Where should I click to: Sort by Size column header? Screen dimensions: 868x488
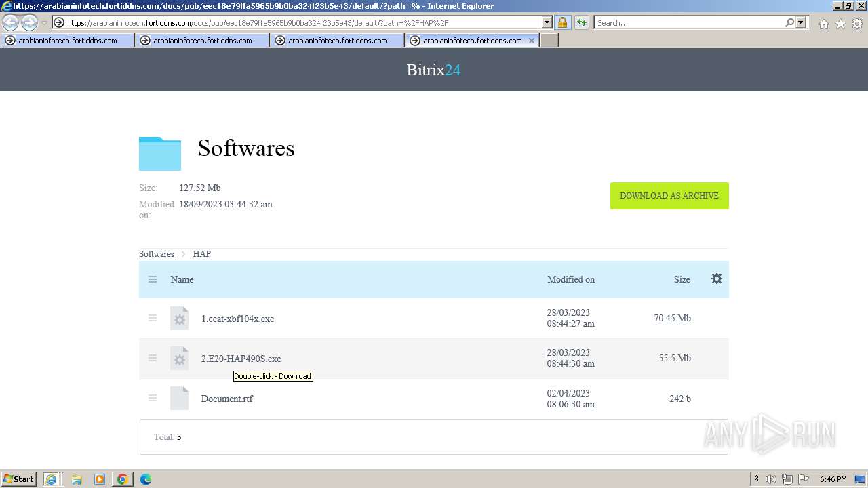(x=682, y=279)
